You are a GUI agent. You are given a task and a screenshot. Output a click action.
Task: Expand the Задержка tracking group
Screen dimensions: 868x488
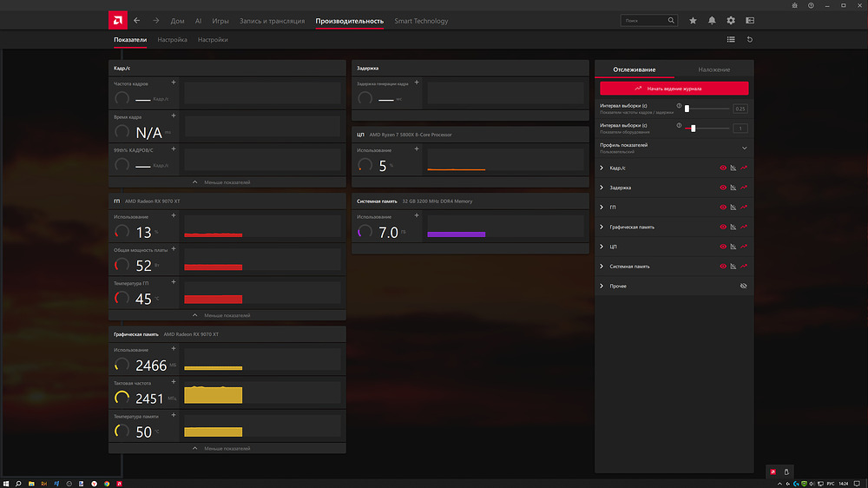[x=602, y=188]
